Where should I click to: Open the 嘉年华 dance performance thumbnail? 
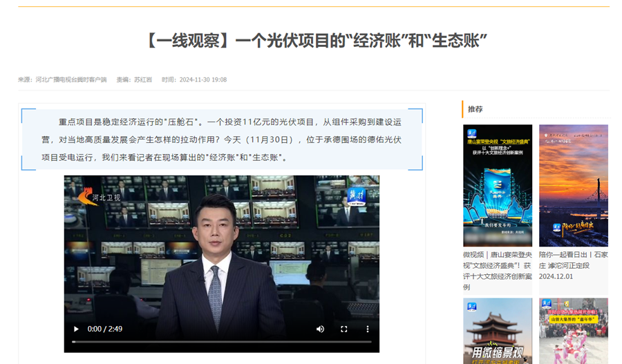click(x=573, y=332)
